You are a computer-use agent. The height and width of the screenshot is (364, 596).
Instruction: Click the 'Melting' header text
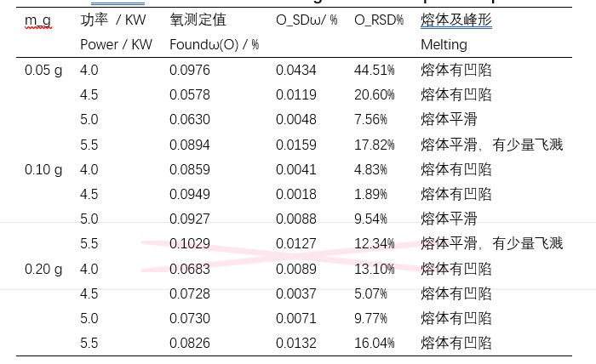(444, 45)
